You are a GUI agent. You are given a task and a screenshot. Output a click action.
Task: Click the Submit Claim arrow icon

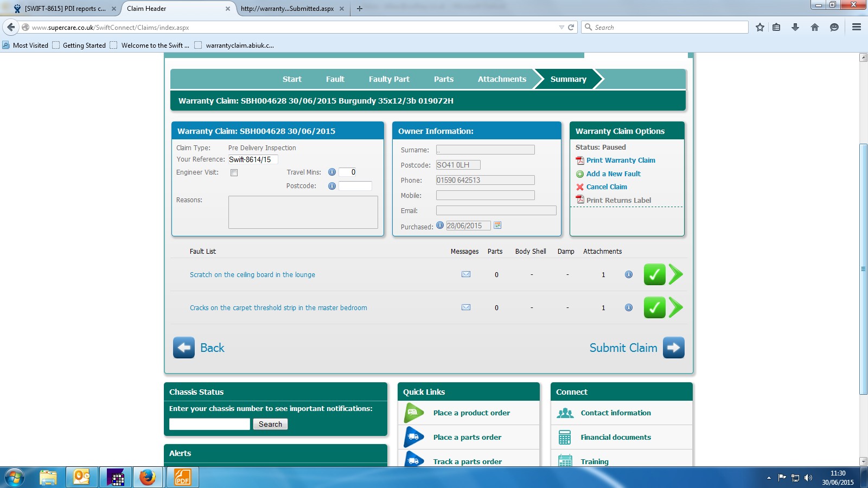[674, 348]
